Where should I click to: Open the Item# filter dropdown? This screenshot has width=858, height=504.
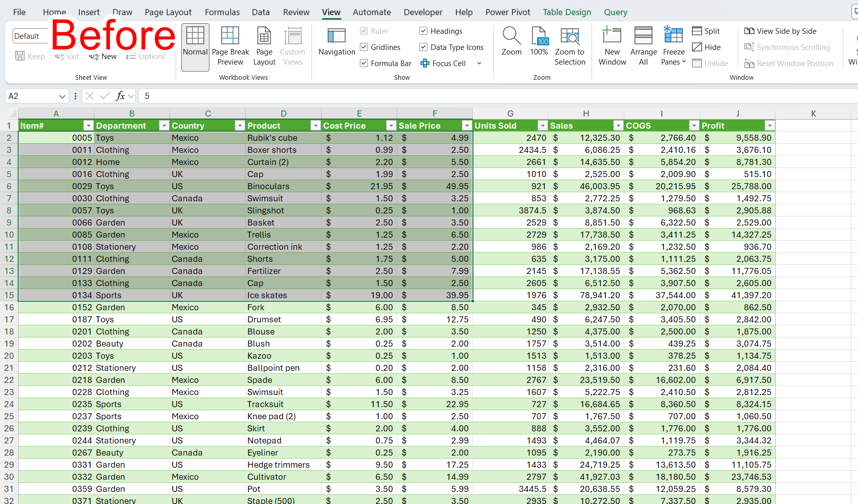tap(88, 126)
